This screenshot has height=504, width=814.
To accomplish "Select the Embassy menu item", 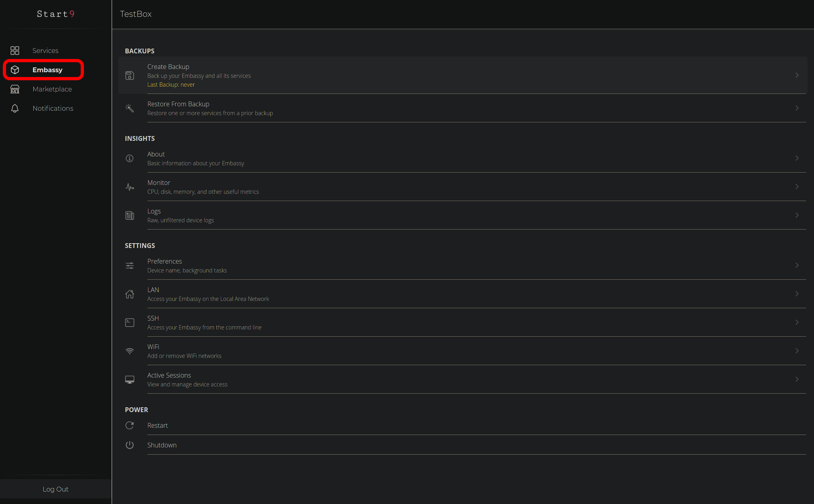I will click(47, 70).
